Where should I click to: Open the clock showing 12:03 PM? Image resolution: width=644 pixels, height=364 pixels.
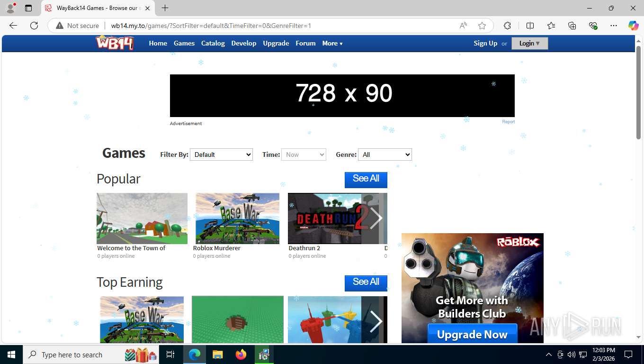pos(603,355)
